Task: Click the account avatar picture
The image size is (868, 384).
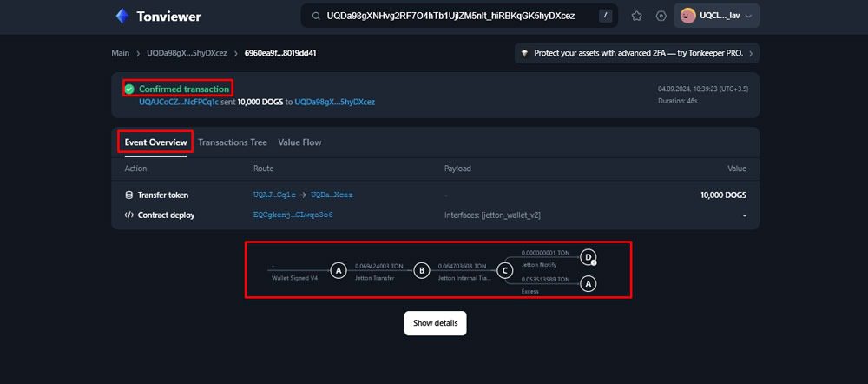Action: coord(688,16)
